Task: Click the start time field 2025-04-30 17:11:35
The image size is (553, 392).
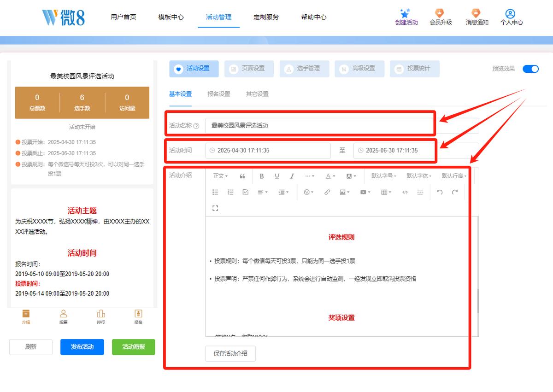Action: (x=268, y=151)
